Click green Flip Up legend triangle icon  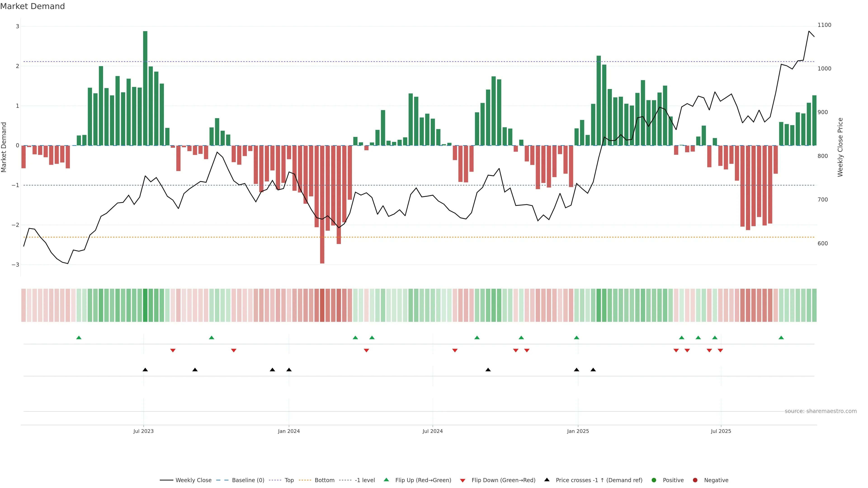tap(387, 480)
